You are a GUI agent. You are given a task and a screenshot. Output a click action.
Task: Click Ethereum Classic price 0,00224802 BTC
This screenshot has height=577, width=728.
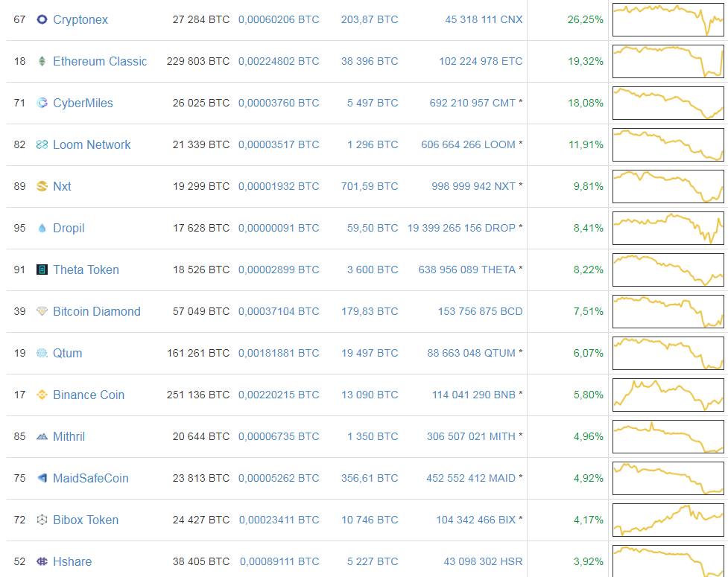point(279,61)
